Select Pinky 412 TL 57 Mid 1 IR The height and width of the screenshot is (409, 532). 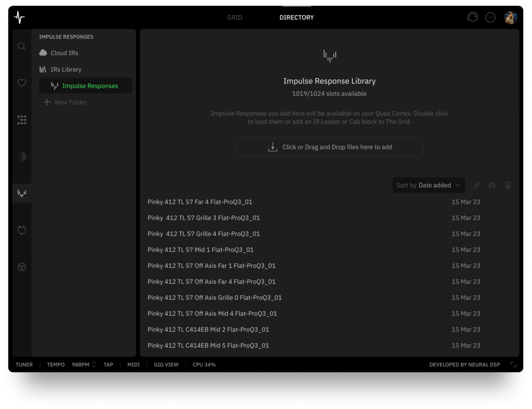pyautogui.click(x=201, y=250)
